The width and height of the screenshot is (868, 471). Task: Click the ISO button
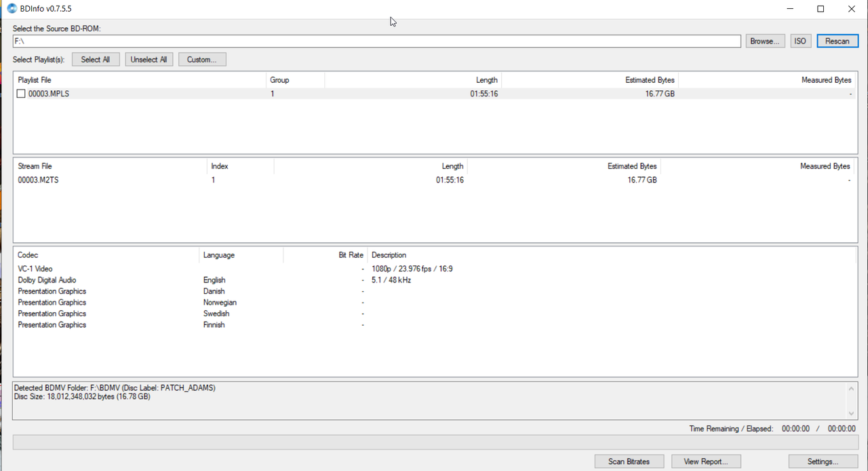(x=800, y=41)
